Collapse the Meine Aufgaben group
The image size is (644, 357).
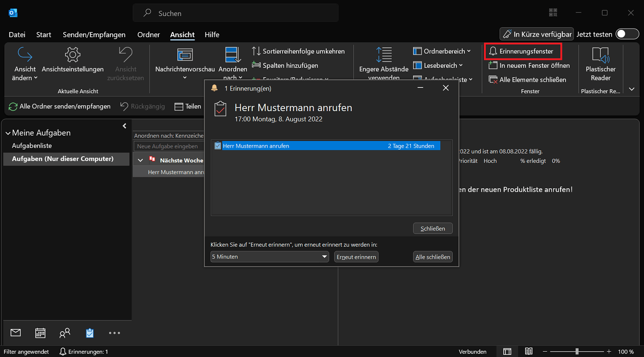coord(8,133)
